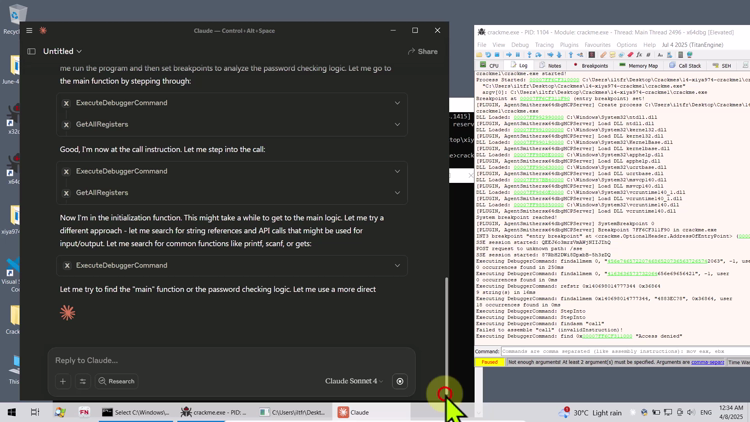Open the Options menu in x64dbg
The image size is (750, 422).
[x=626, y=44]
